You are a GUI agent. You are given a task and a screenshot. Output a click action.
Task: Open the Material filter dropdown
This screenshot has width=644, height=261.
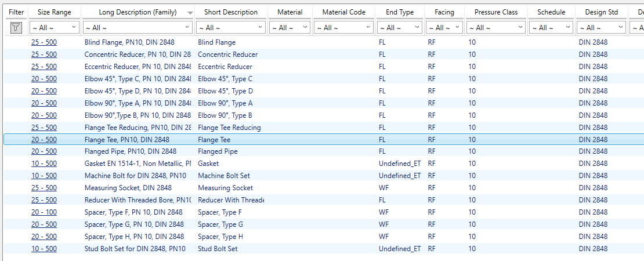[306, 27]
